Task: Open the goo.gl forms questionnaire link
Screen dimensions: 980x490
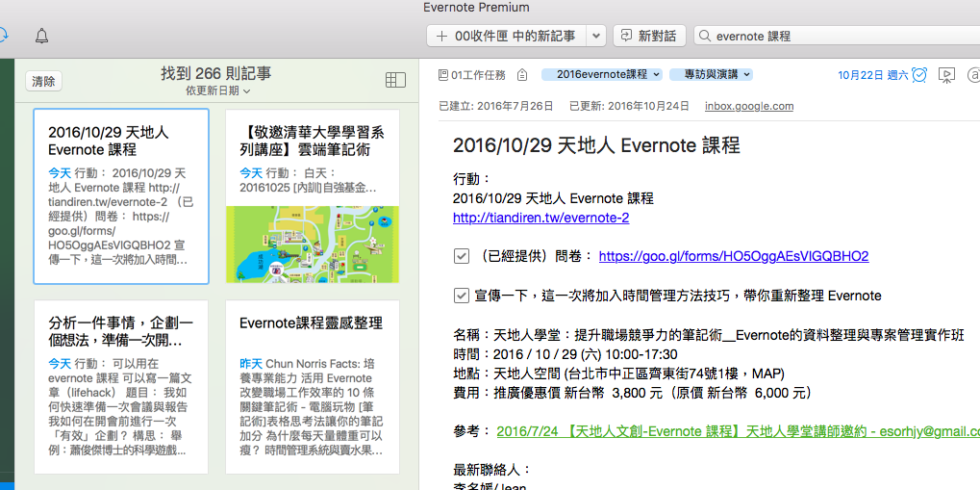Action: 734,257
